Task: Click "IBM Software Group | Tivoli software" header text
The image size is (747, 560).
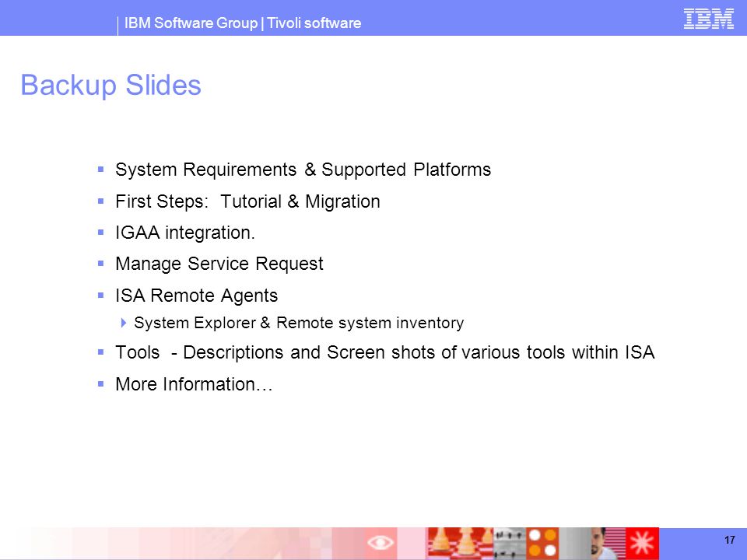Action: coord(243,23)
